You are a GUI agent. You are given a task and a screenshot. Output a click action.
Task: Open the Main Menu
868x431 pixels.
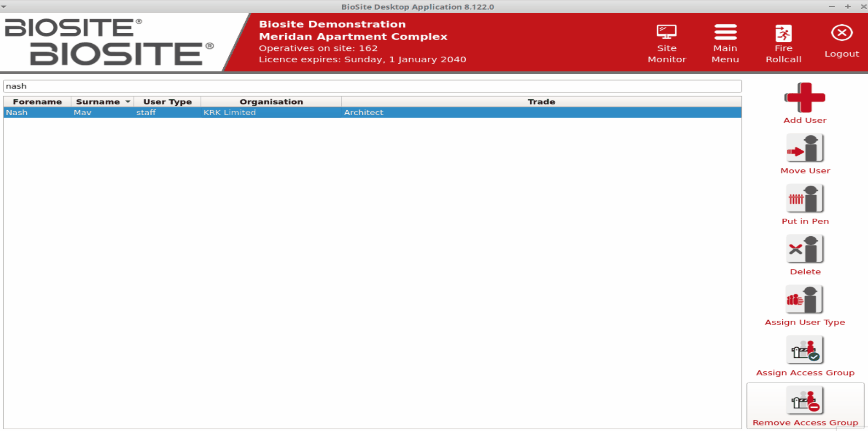pos(725,43)
